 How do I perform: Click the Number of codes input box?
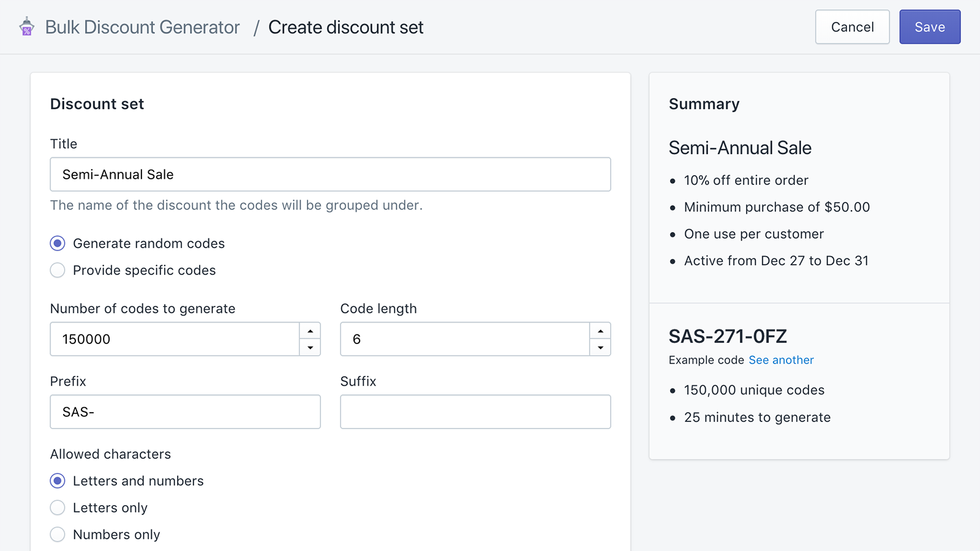[x=175, y=339]
